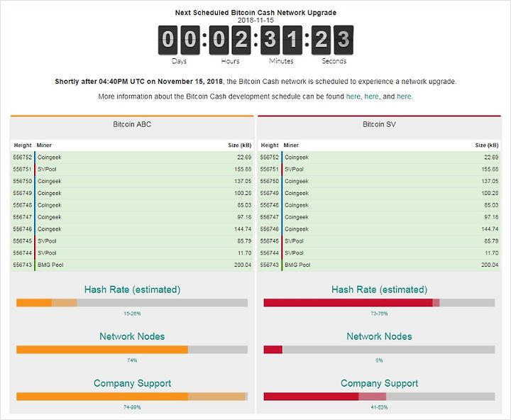
Task: Click size 144.74 in Bitcoin SV table
Action: [x=490, y=229]
